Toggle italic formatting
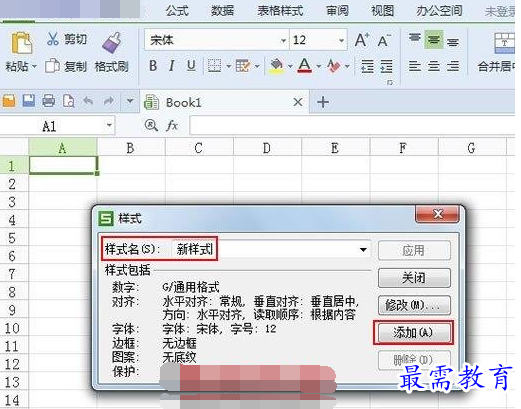 [172, 66]
